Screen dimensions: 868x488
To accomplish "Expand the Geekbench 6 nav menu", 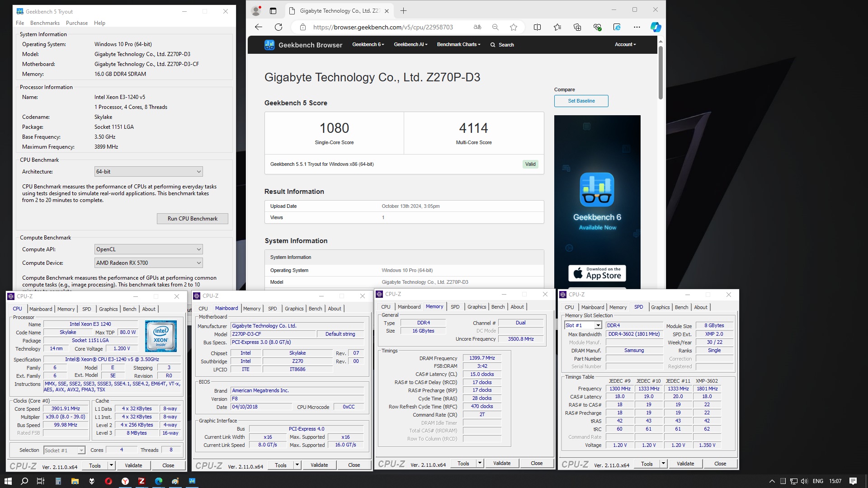I will click(368, 45).
